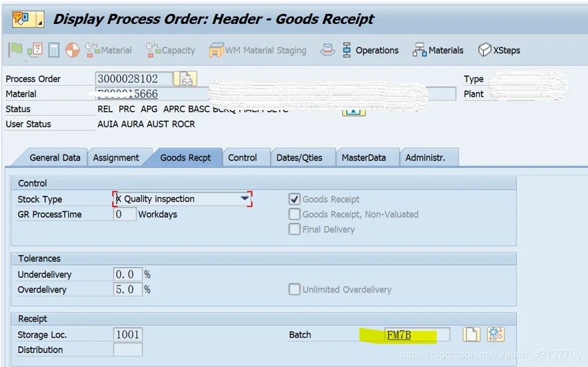Screen dimensions: 588x367
Task: Click the red-white circle scheduling icon
Action: coord(73,50)
